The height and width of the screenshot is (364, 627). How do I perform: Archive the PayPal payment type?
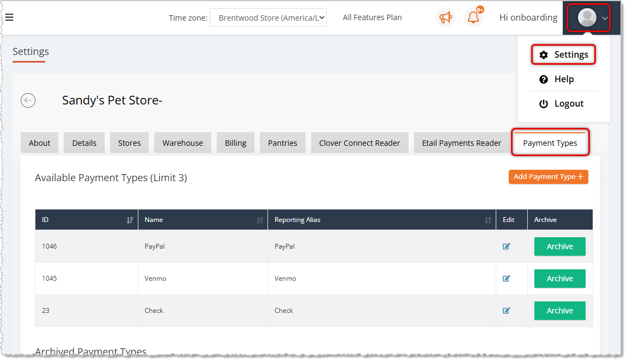560,246
